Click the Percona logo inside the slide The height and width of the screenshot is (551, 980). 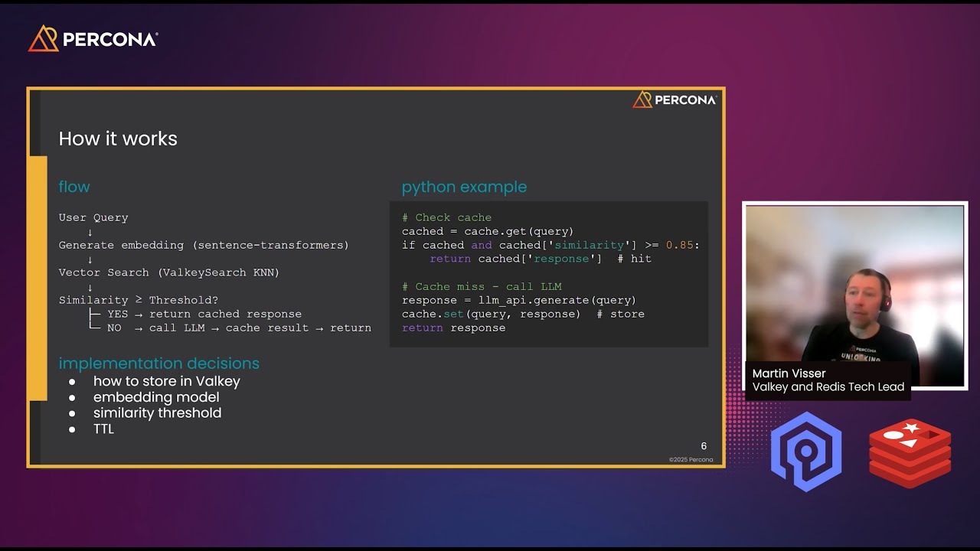[675, 99]
